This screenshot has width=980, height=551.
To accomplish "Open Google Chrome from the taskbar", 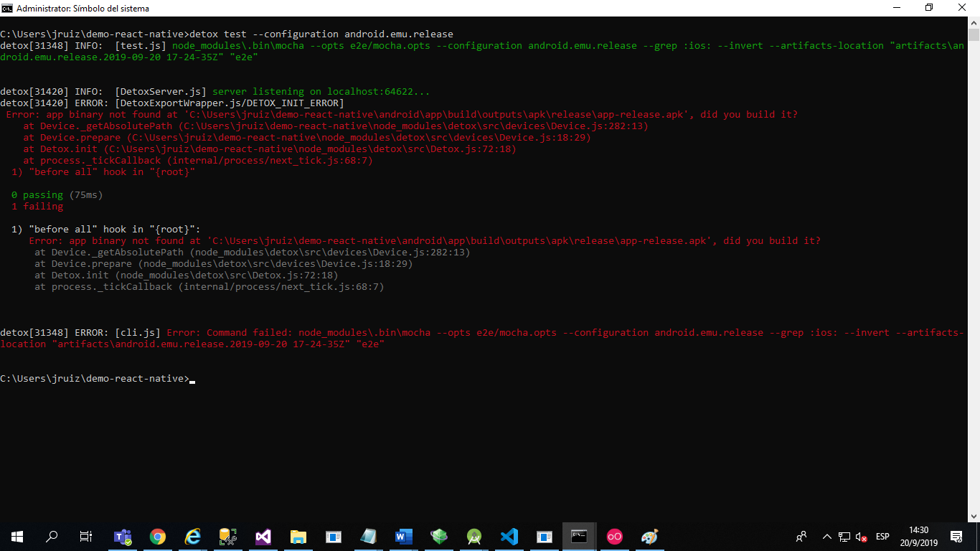I will pos(157,535).
